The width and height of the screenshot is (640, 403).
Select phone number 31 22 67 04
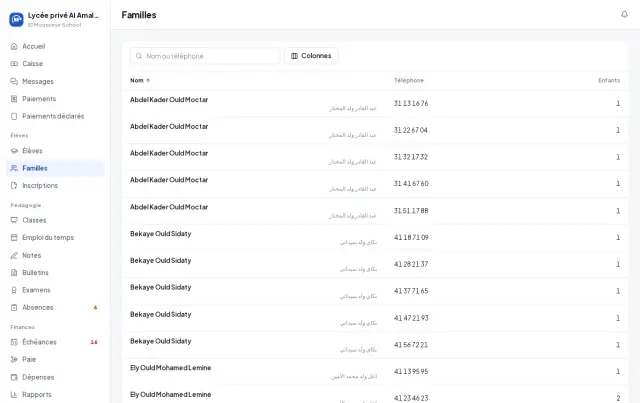point(411,130)
